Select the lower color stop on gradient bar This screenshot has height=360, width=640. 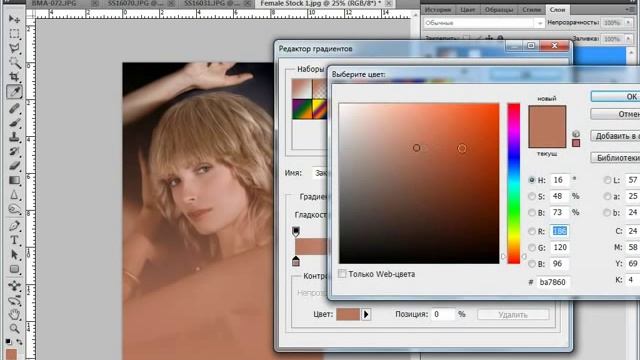pos(296,261)
